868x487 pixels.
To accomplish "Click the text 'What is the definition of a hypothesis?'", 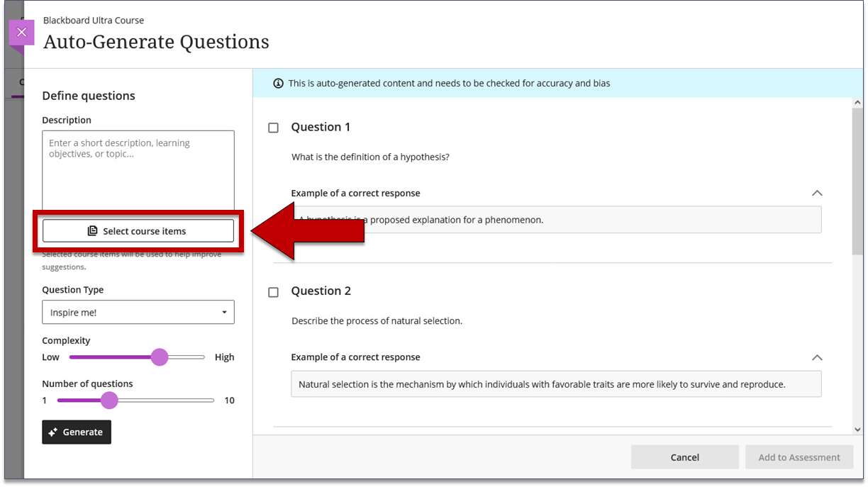I will (370, 157).
